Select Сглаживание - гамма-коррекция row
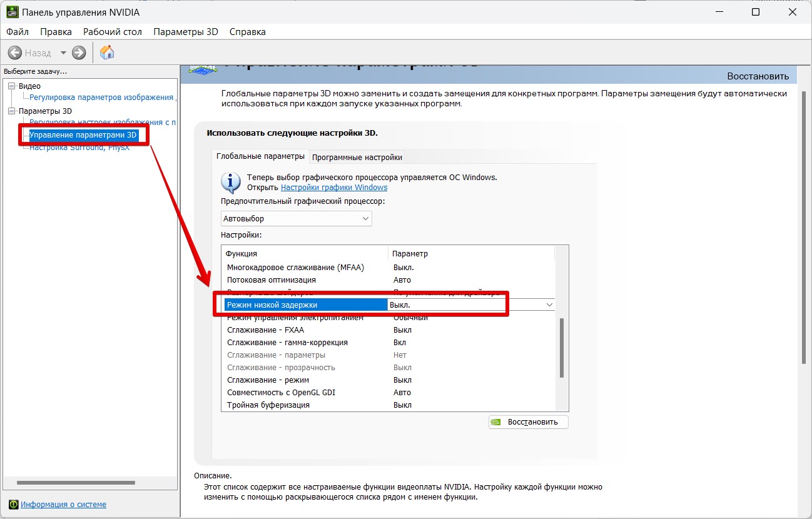Image resolution: width=812 pixels, height=519 pixels. pyautogui.click(x=388, y=343)
